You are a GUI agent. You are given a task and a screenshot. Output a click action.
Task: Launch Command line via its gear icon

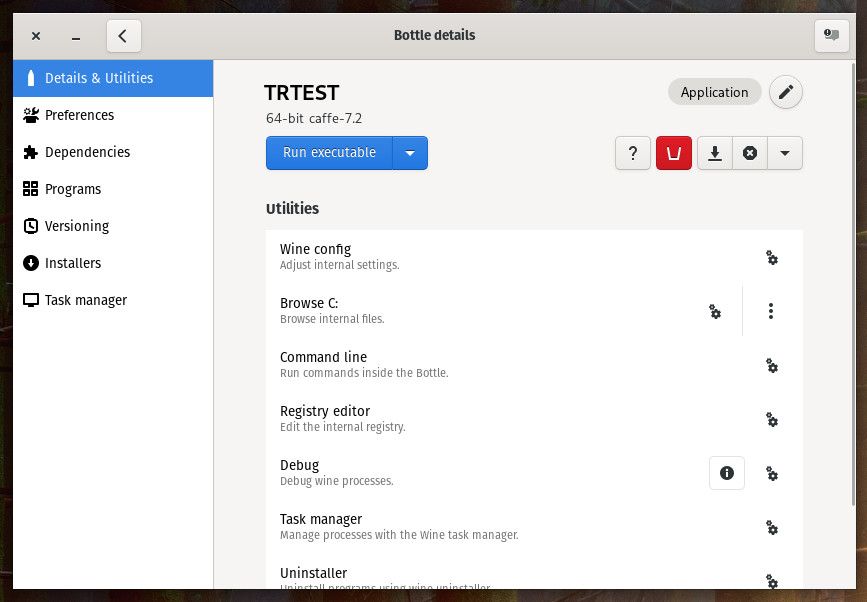coord(771,366)
